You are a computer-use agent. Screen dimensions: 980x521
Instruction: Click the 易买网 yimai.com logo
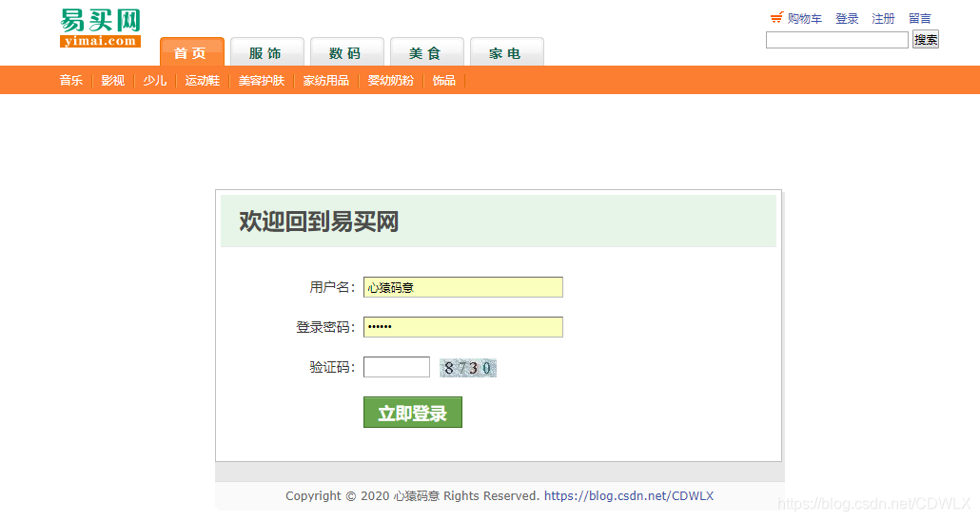(100, 29)
